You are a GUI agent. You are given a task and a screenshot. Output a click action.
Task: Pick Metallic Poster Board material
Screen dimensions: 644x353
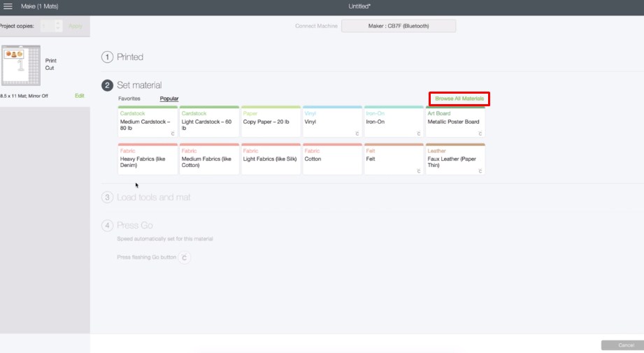coord(455,122)
